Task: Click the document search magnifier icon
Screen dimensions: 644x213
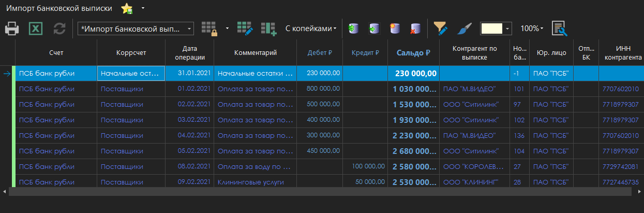Action: point(559,29)
